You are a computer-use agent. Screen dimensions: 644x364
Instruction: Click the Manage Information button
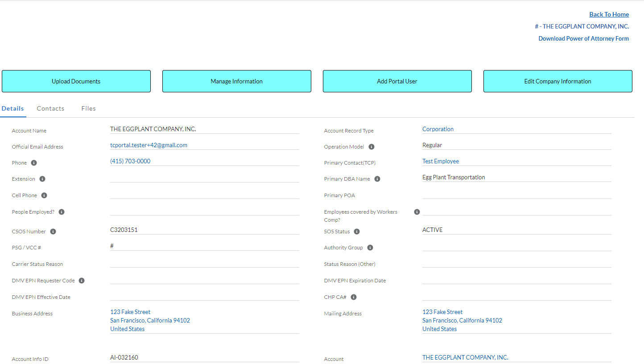236,81
